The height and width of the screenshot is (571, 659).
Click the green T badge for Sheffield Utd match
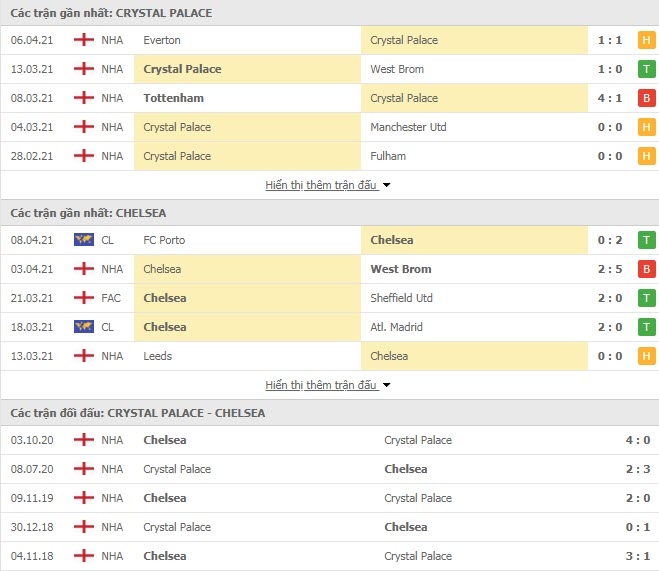click(x=646, y=298)
